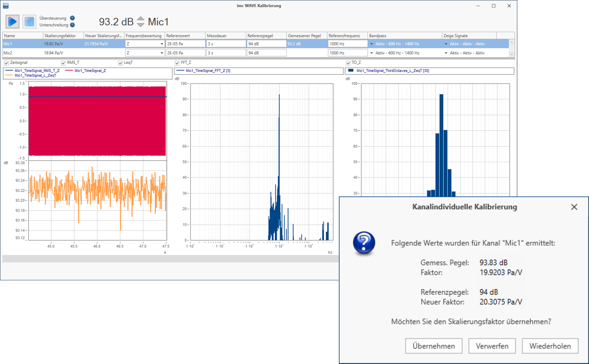Click the Übernehmen button
Screen dimensions: 589x364
433,346
